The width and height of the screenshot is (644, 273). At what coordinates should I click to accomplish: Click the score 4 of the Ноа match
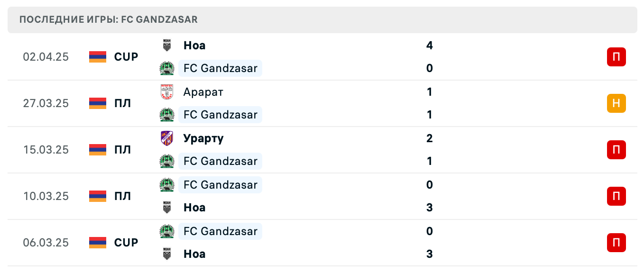pyautogui.click(x=430, y=45)
